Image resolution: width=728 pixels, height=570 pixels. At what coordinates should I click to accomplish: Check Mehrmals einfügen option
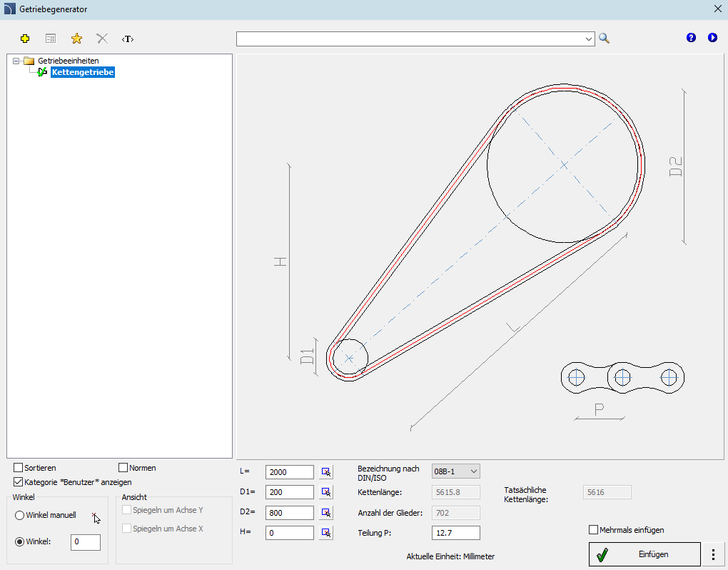[593, 529]
